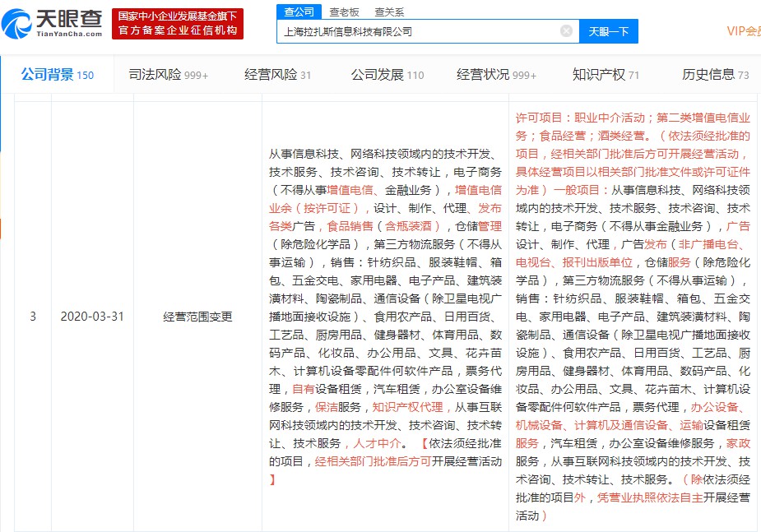This screenshot has height=532, width=761.
Task: Open the 知识产权 71 section tab
Action: 606,75
